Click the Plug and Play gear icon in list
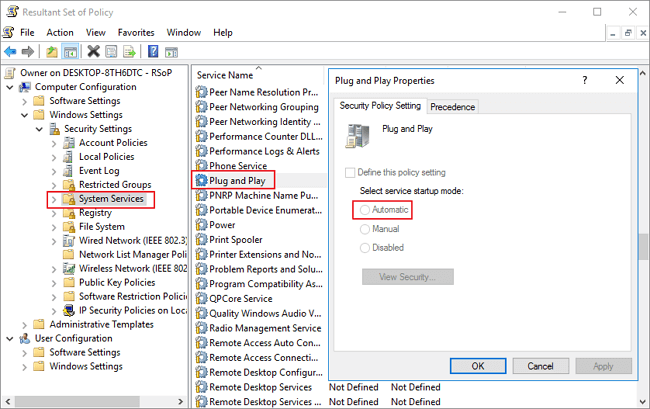650x409 pixels. pyautogui.click(x=201, y=180)
